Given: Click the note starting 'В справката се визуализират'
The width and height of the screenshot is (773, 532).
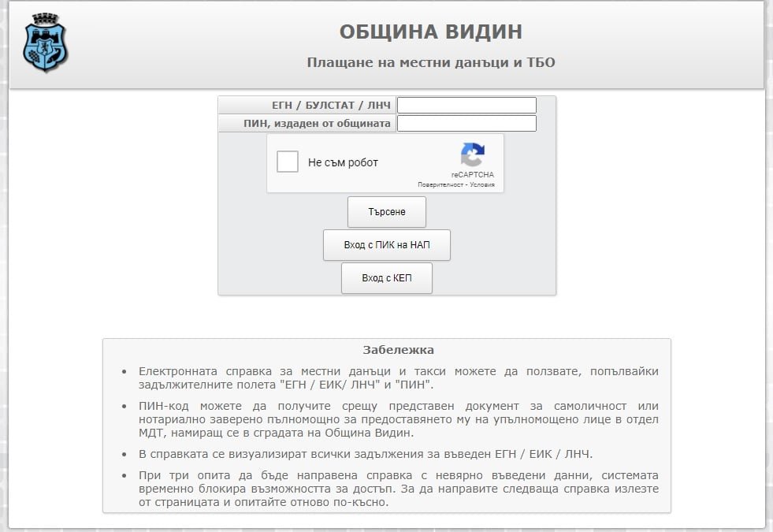Looking at the screenshot, I should [365, 454].
